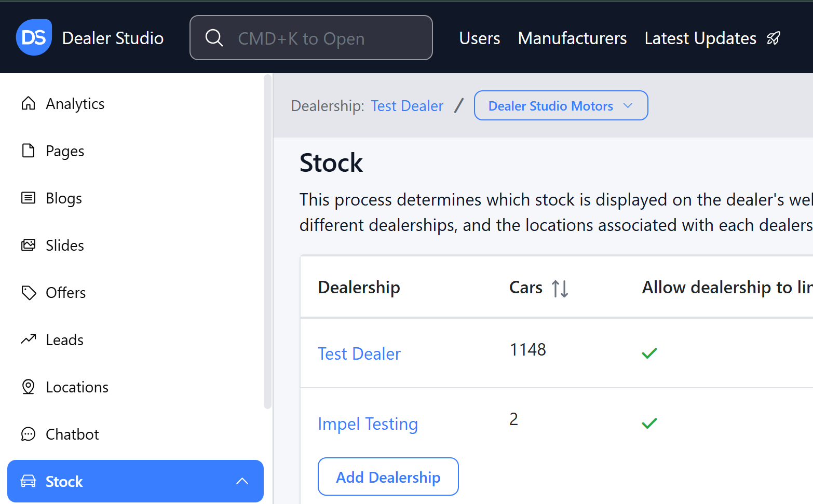Click the Slides image icon

(x=29, y=246)
